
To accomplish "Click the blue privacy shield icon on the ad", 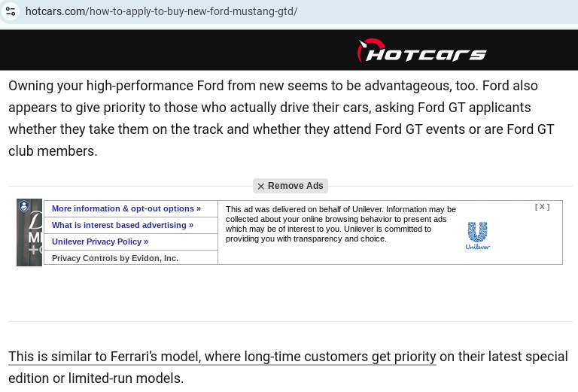I will [x=24, y=205].
